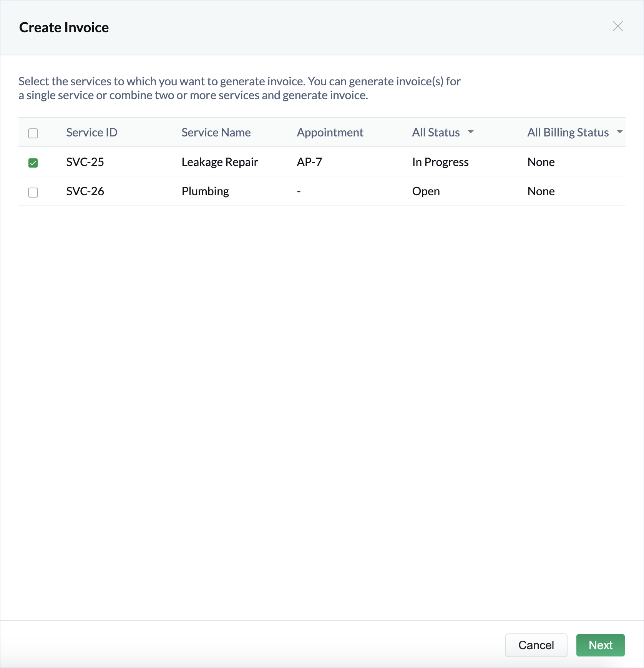Click the Service ID column header
The image size is (644, 668).
coord(91,133)
